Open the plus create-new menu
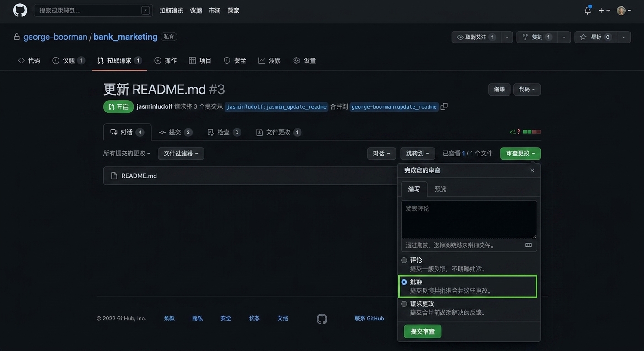The height and width of the screenshot is (351, 644). (604, 11)
